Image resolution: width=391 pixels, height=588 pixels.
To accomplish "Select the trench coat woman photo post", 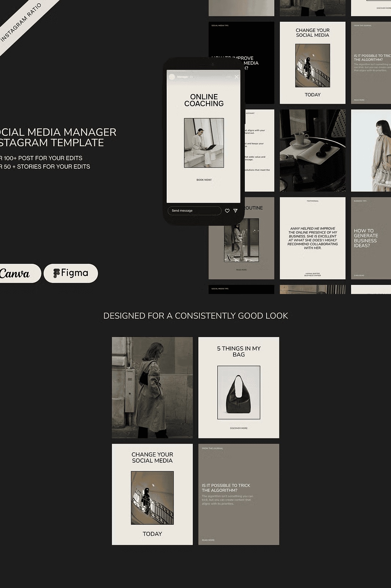I will pyautogui.click(x=152, y=387).
